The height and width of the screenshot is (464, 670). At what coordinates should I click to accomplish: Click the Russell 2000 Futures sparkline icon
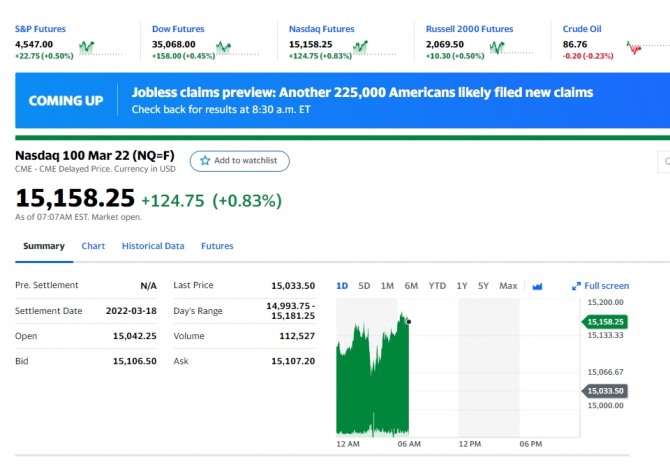click(x=496, y=47)
